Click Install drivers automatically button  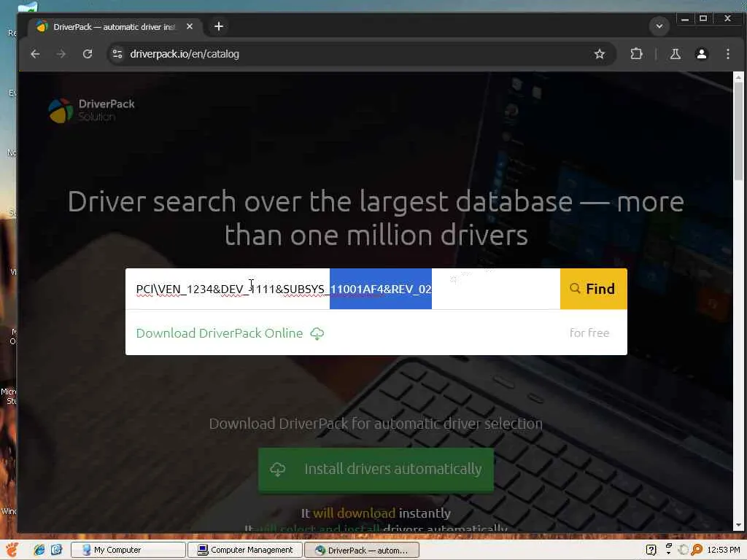pyautogui.click(x=376, y=469)
